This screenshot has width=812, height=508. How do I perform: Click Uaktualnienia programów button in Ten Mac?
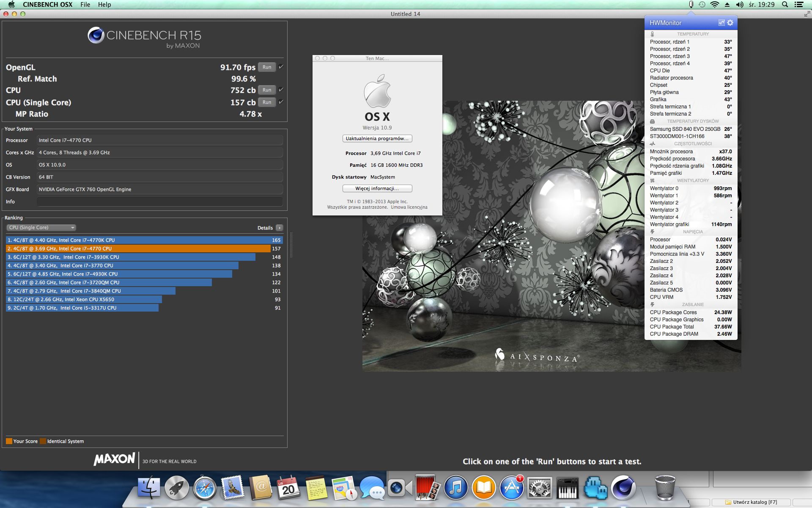[377, 138]
